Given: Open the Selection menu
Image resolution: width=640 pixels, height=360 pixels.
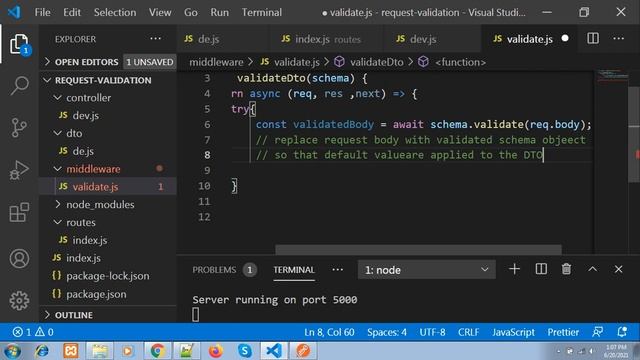Looking at the screenshot, I should (115, 12).
